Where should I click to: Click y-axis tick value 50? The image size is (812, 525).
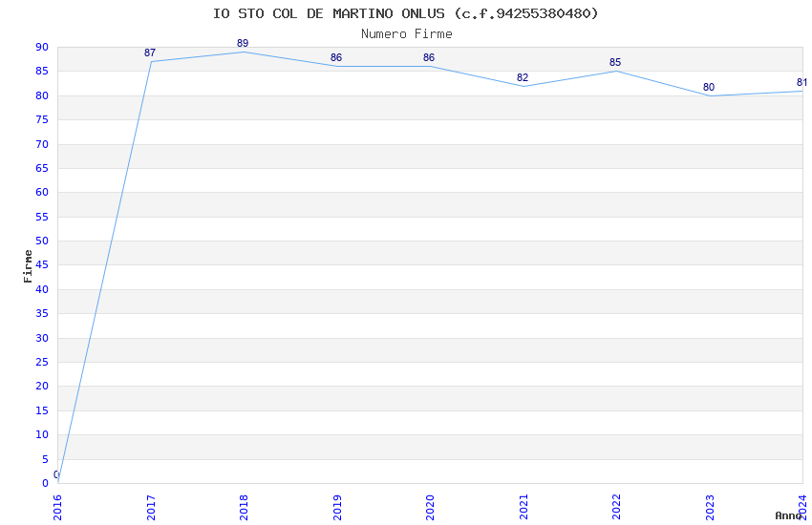pyautogui.click(x=42, y=241)
